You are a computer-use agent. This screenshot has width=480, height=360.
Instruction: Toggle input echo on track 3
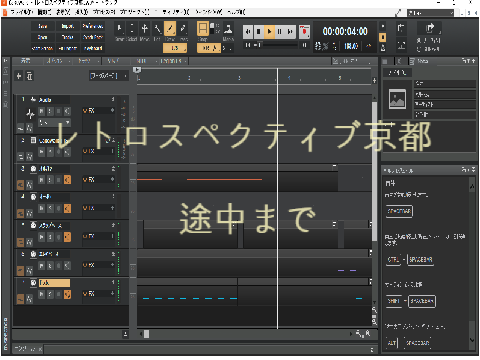coord(67,180)
